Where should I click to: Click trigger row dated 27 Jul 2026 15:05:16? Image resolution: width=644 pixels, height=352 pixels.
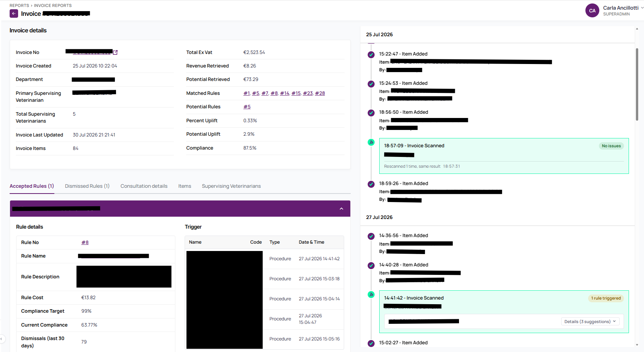click(x=265, y=339)
